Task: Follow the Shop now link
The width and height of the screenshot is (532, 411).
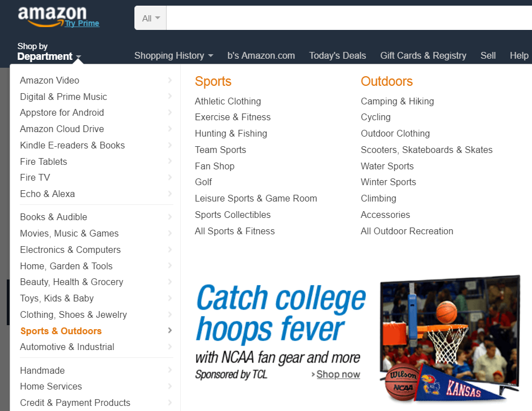Action: [338, 374]
